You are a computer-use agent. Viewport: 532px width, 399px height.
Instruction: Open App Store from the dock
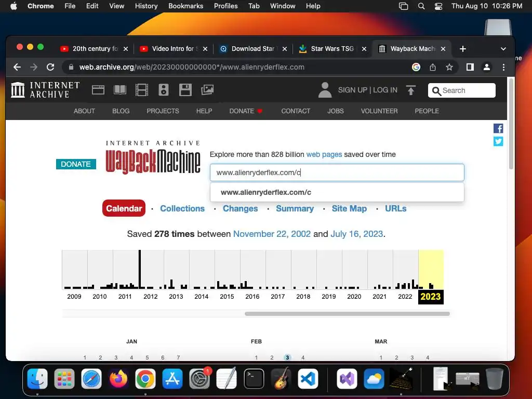pos(172,378)
